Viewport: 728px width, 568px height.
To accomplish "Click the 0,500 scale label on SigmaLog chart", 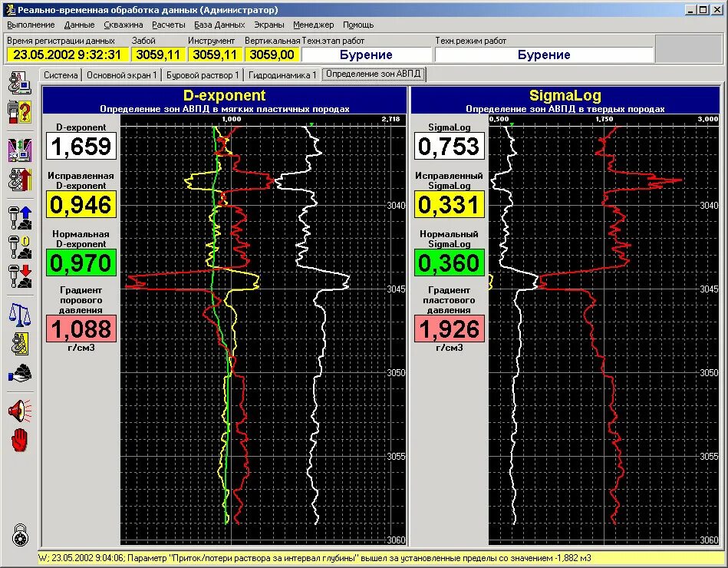I will point(499,119).
